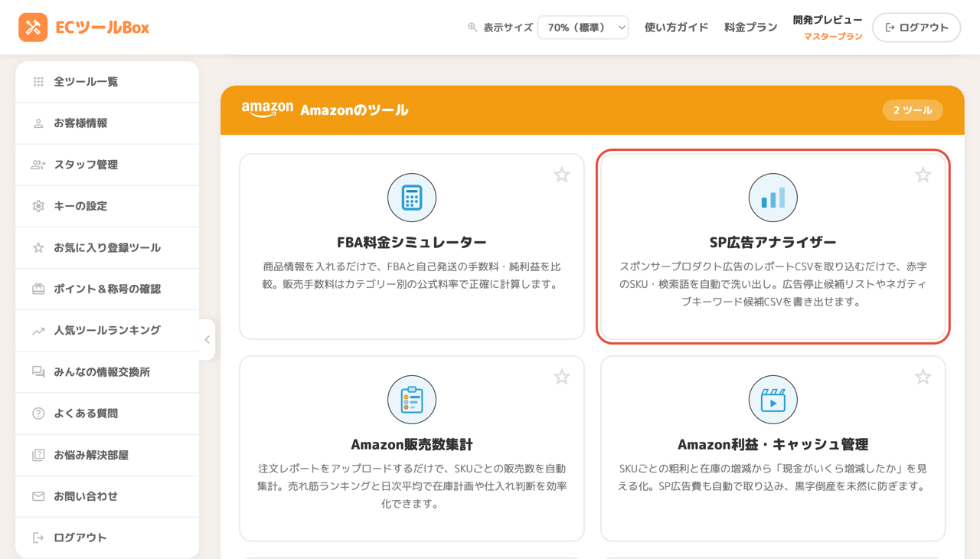This screenshot has width=980, height=559.
Task: Click the question mark icon next to よくある質問
Action: coord(38,414)
